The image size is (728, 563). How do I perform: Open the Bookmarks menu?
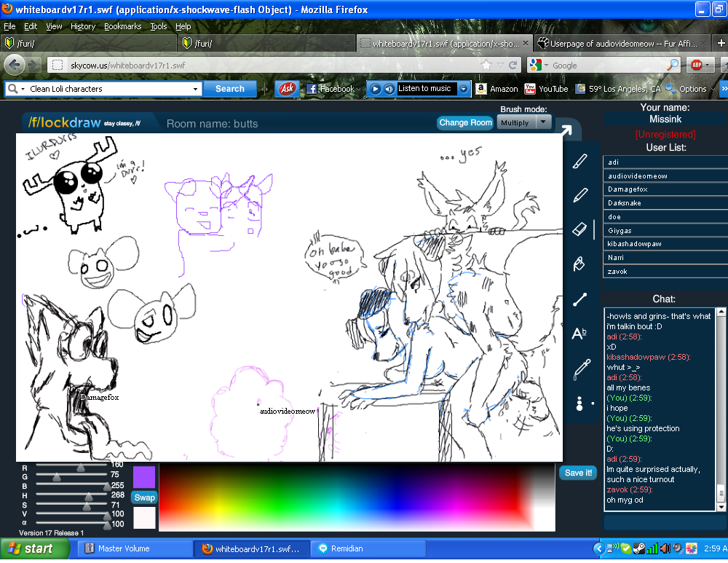point(122,26)
